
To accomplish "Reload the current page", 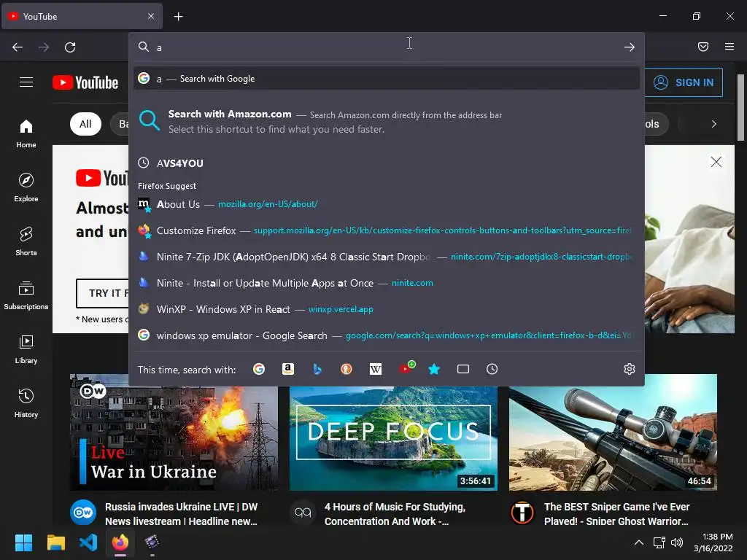I will coord(70,47).
